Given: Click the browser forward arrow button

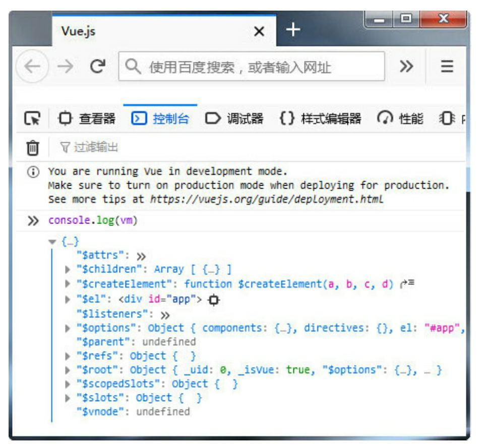Looking at the screenshot, I should pos(66,66).
